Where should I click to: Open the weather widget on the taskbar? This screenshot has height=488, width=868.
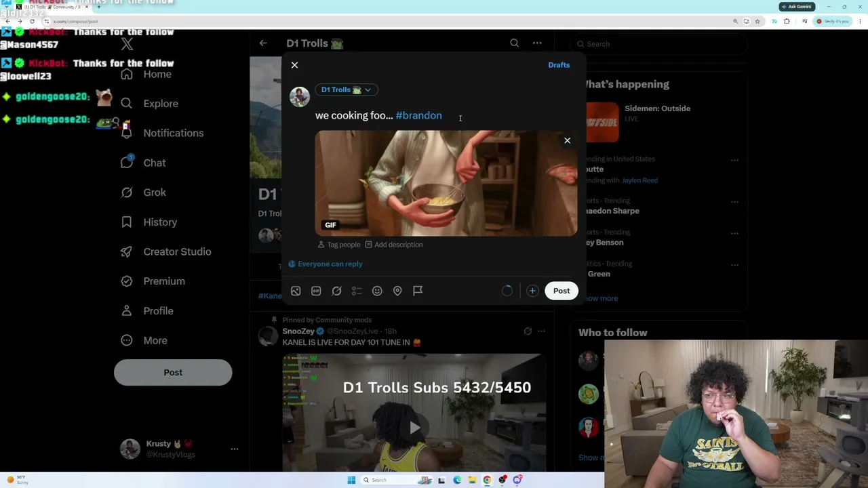coord(16,480)
